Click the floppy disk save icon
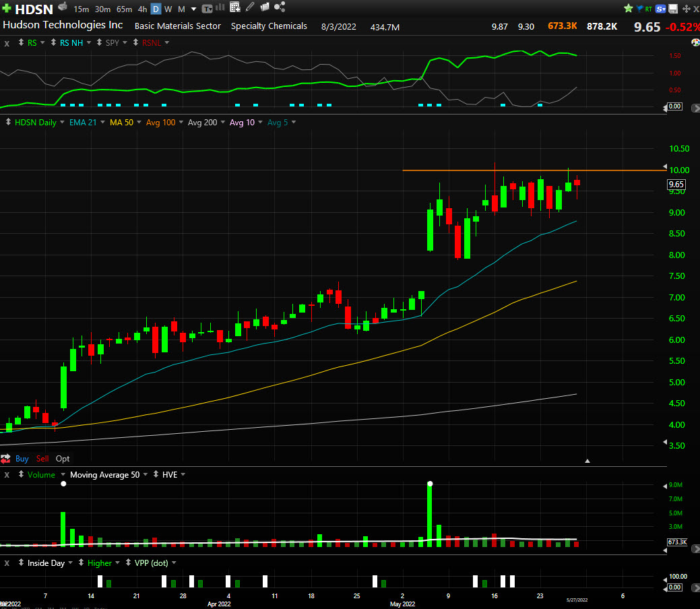This screenshot has width=700, height=609. [x=673, y=9]
